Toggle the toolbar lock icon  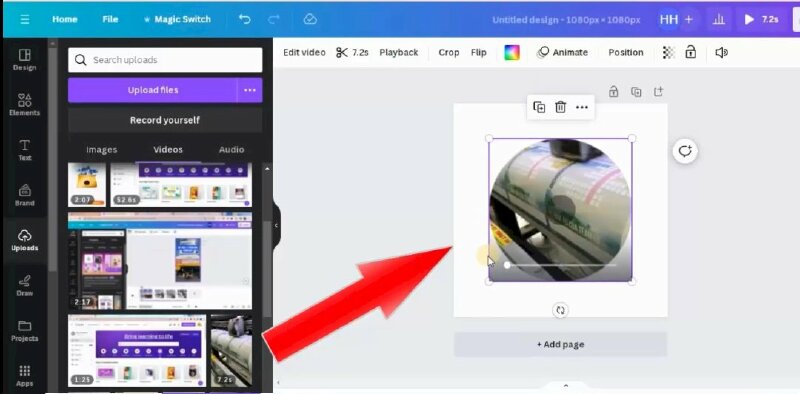click(690, 52)
